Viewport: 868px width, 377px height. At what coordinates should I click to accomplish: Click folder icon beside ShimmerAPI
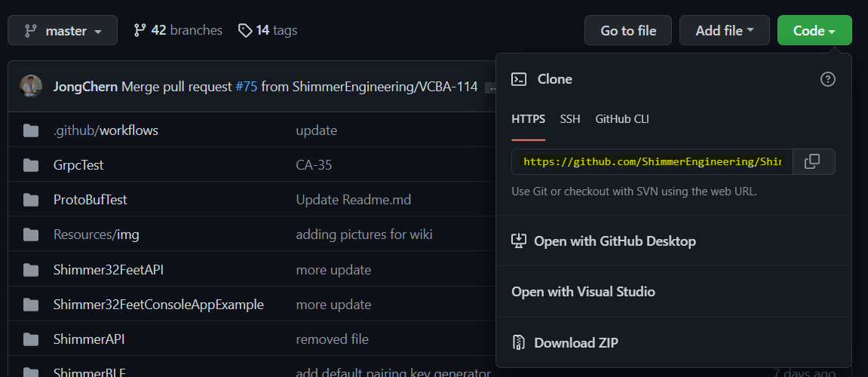coord(31,339)
